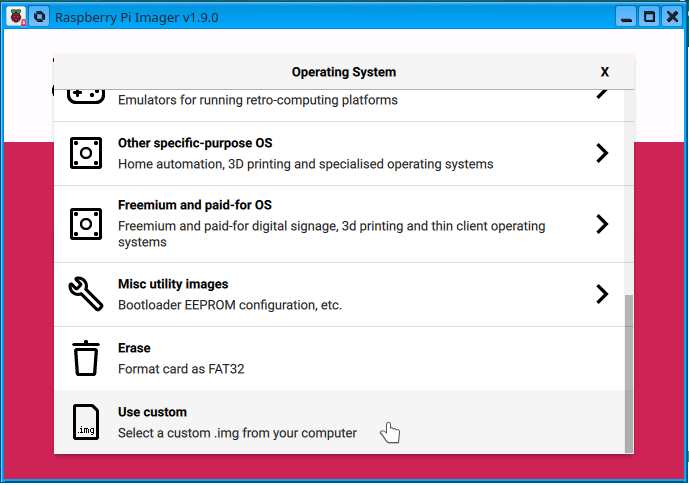Expand Freemium and paid-for OS with its chevron
Viewport: 689px width, 485px height.
602,224
